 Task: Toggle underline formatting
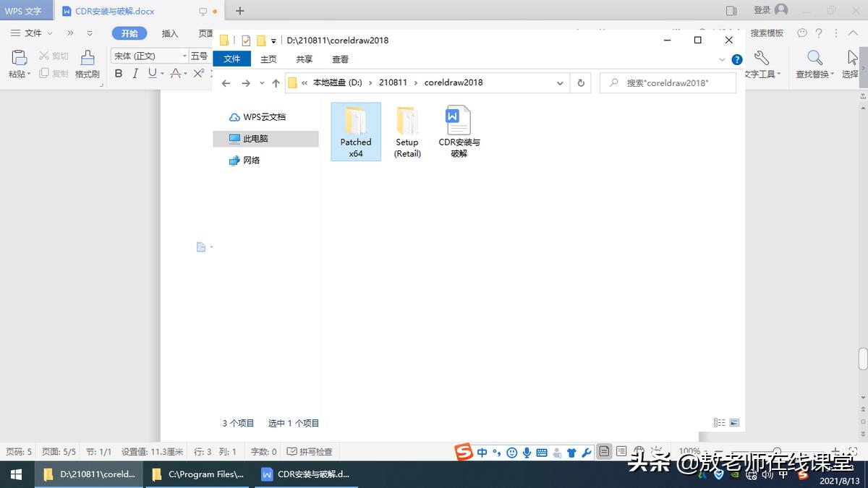(151, 73)
